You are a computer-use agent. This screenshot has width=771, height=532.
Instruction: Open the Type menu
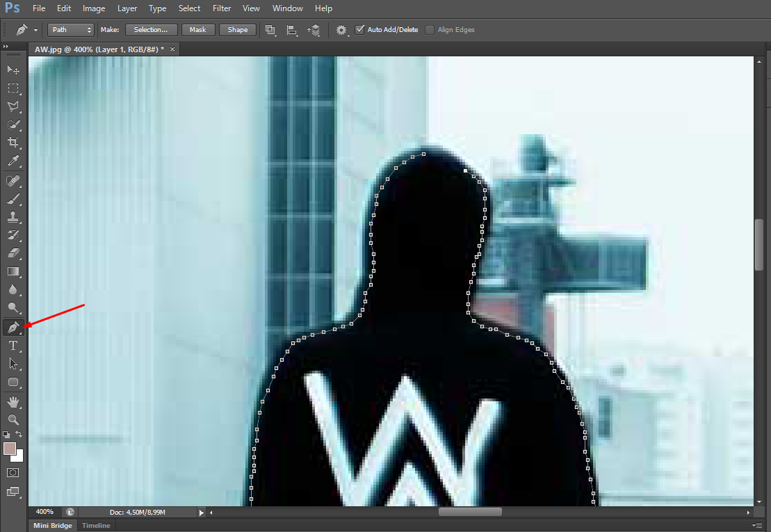[157, 8]
